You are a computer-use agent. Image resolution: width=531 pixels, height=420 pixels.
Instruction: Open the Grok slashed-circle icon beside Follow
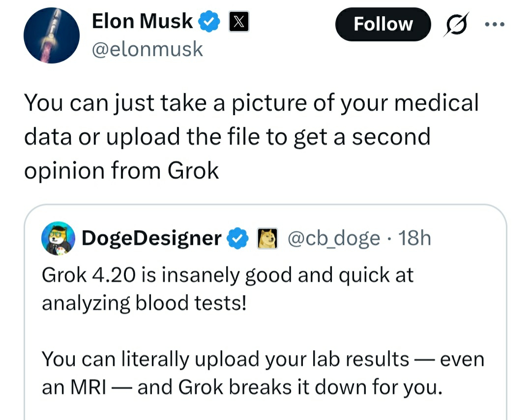click(455, 24)
